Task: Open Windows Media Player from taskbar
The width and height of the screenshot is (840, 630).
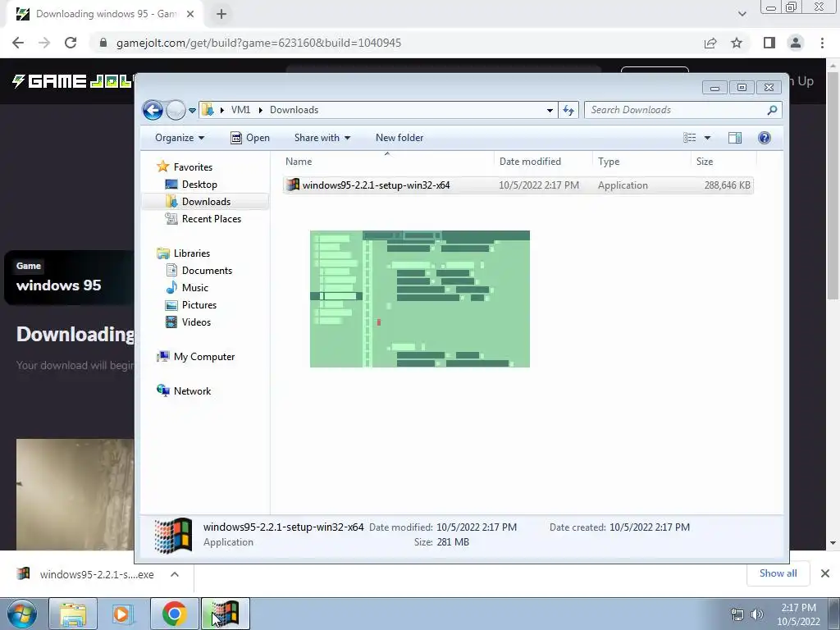Action: [122, 614]
